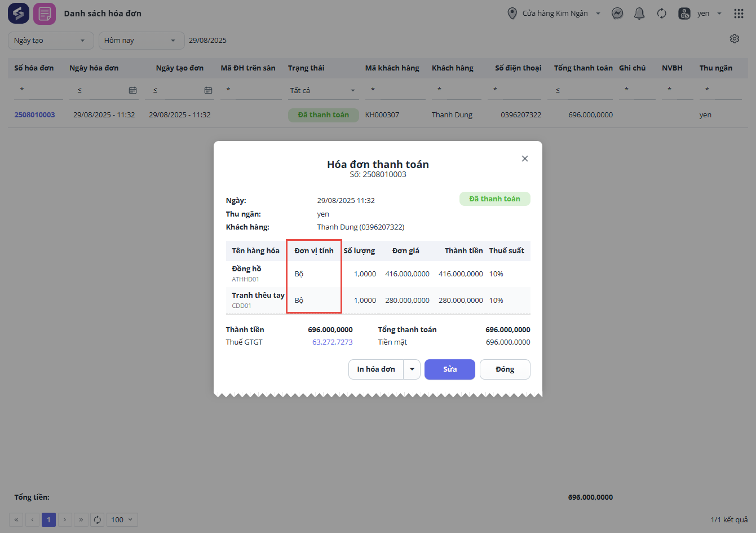The image size is (756, 533).
Task: Click the sync refresh icon in header
Action: click(x=662, y=14)
